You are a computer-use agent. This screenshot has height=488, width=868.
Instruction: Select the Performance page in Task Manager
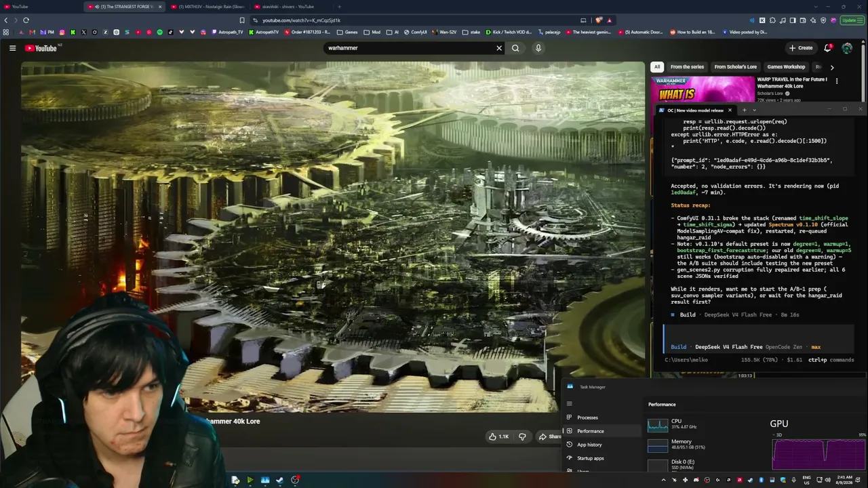[601, 431]
